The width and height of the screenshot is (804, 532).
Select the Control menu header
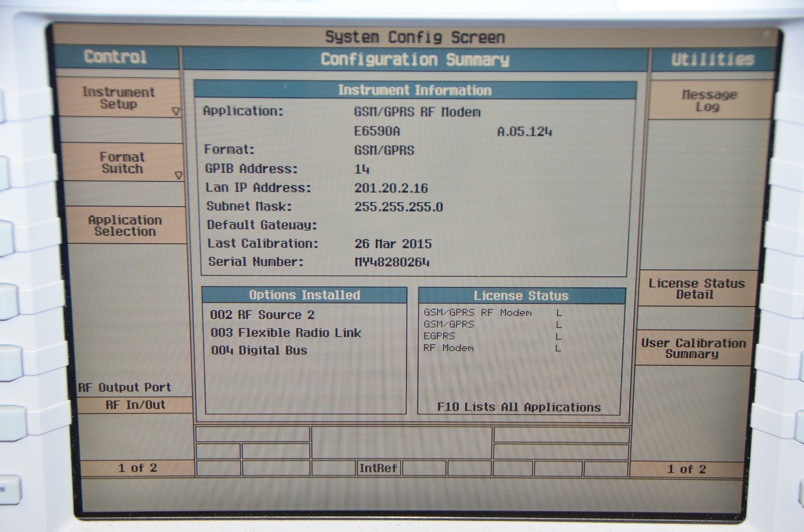pyautogui.click(x=116, y=57)
